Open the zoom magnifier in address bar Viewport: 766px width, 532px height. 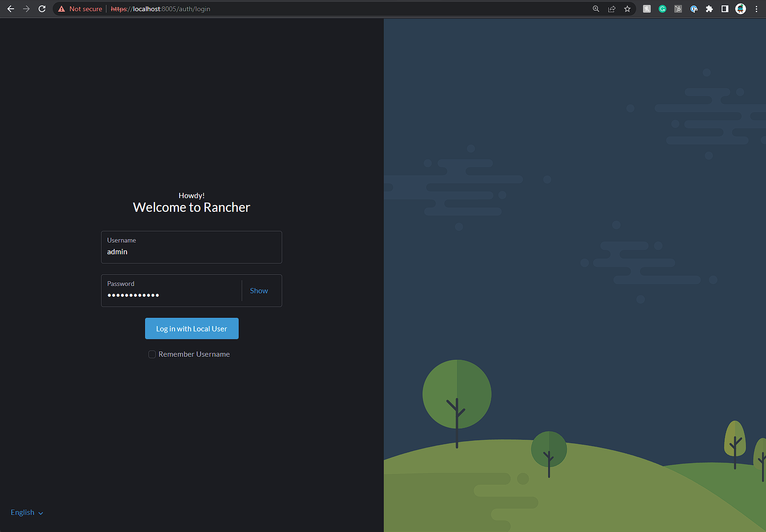click(596, 9)
